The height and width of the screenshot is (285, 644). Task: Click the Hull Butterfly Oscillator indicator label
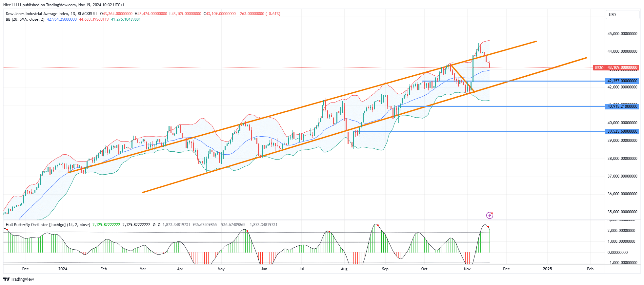click(48, 225)
